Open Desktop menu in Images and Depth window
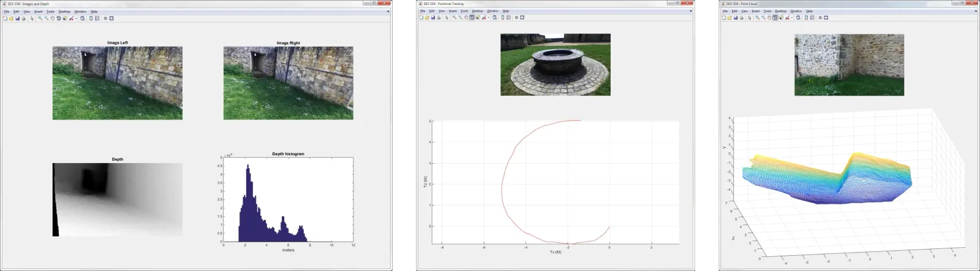980x271 pixels. 64,12
